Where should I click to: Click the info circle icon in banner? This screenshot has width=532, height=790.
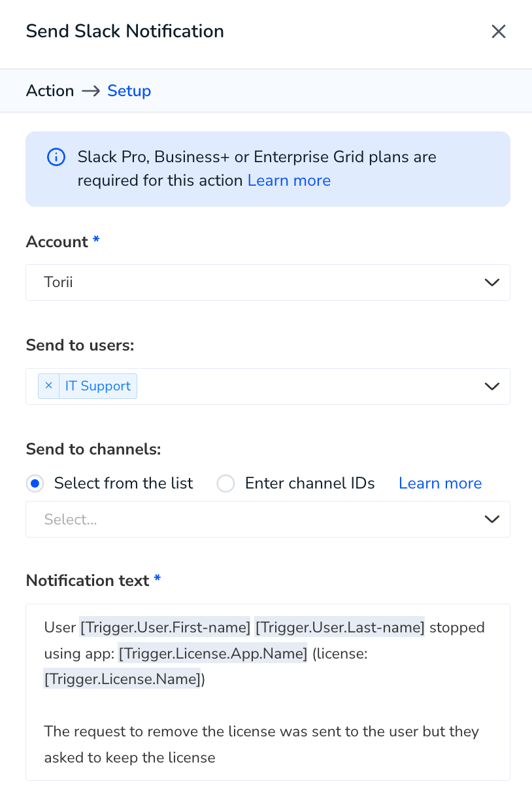(56, 158)
